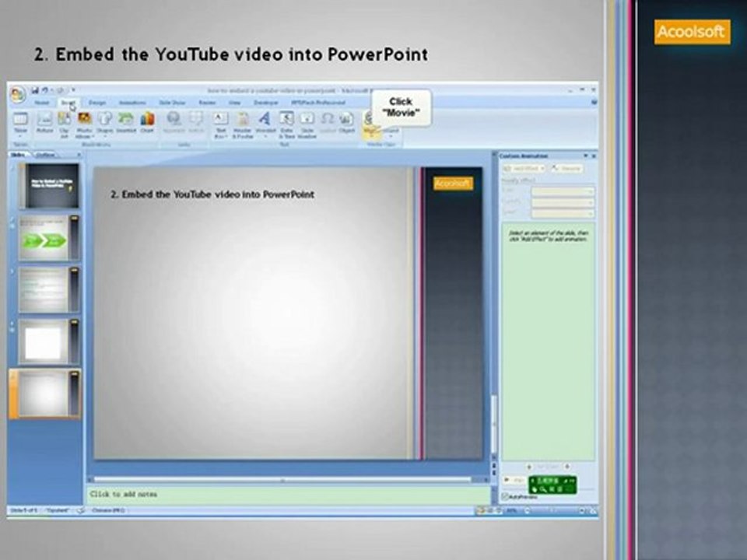Switch to the Design ribbon tab
This screenshot has width=747, height=560.
tap(96, 103)
